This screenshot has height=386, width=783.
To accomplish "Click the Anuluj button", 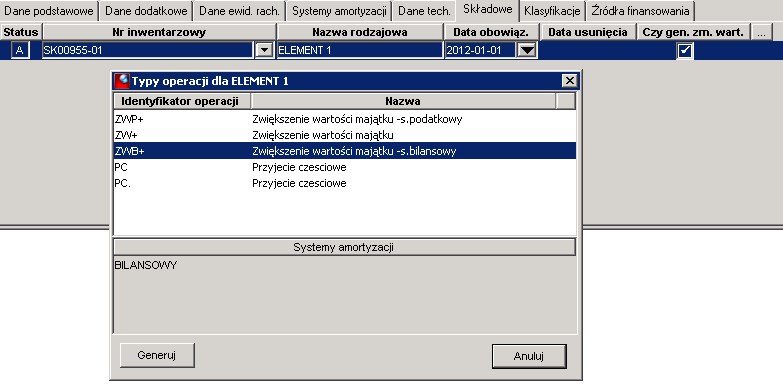I will (529, 357).
